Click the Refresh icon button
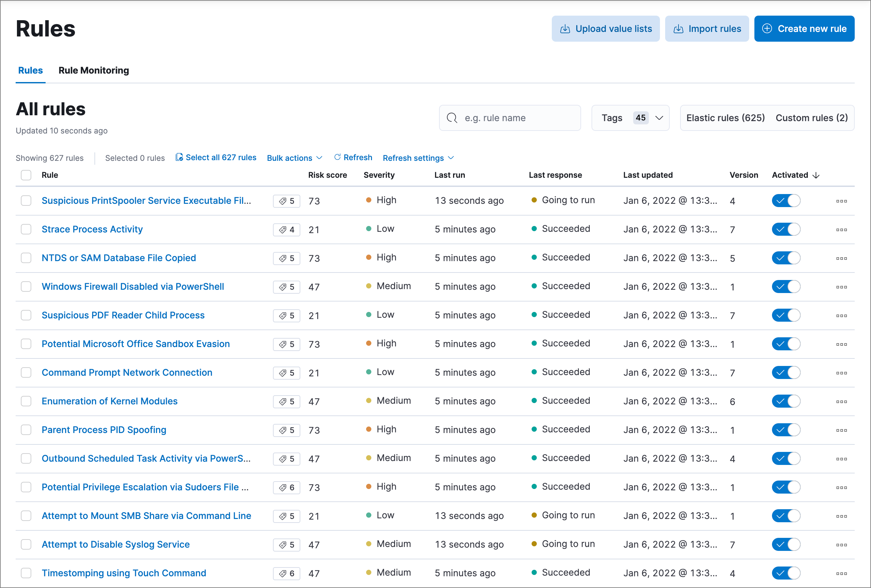The width and height of the screenshot is (871, 588). tap(353, 158)
